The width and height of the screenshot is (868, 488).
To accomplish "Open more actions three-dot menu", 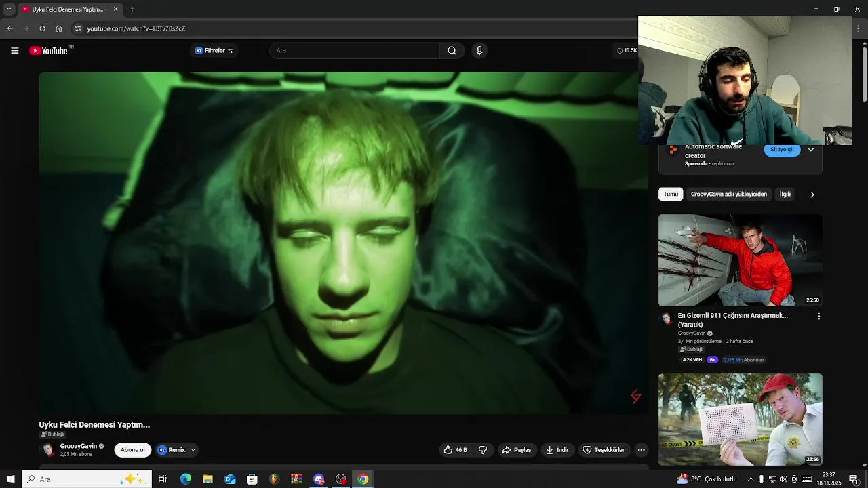I will [x=642, y=450].
